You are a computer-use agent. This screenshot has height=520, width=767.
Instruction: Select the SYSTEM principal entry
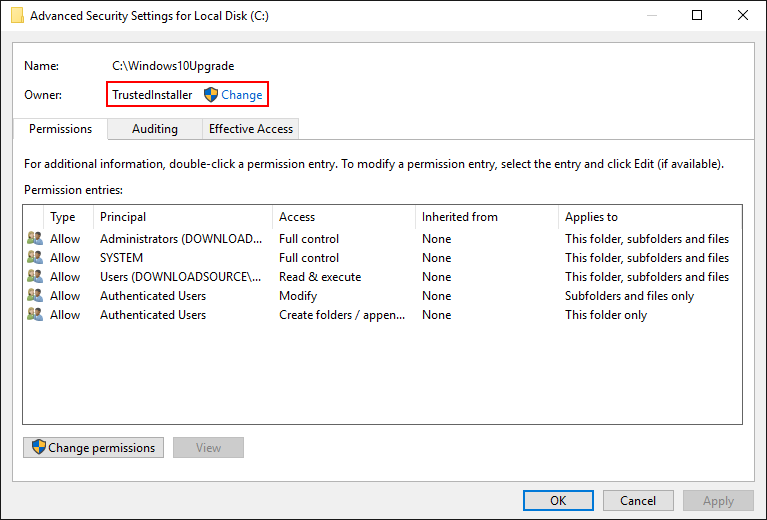[x=121, y=258]
